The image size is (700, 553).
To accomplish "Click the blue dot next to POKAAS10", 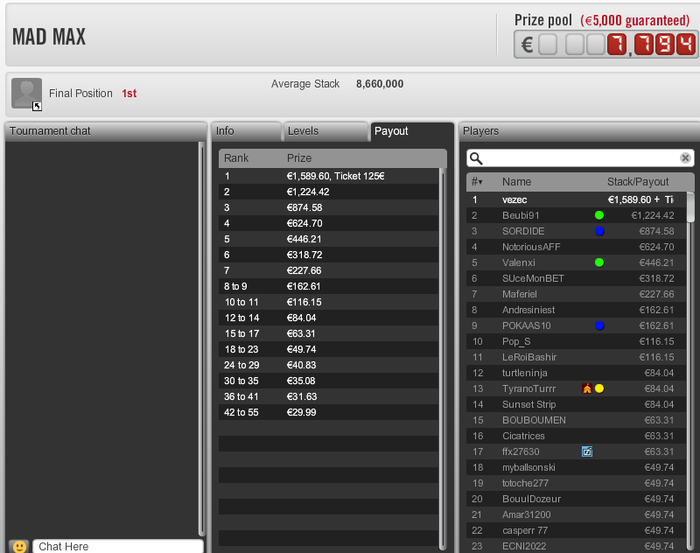I will pos(599,326).
